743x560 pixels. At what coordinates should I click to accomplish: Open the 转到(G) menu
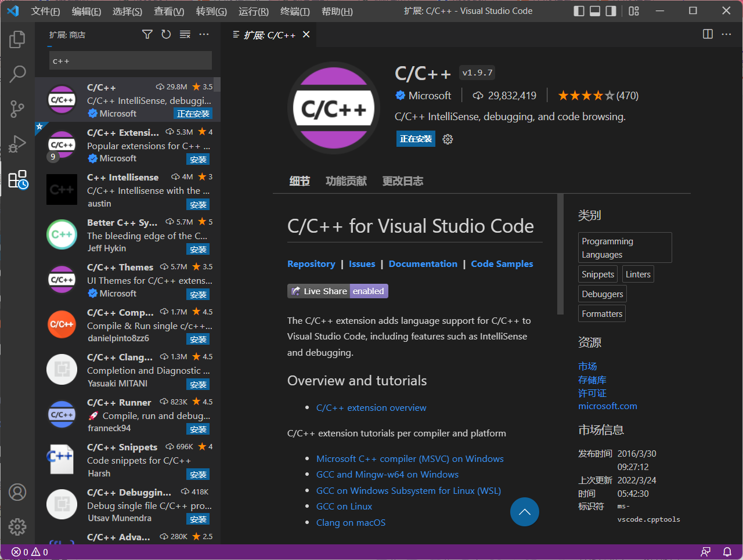click(211, 11)
